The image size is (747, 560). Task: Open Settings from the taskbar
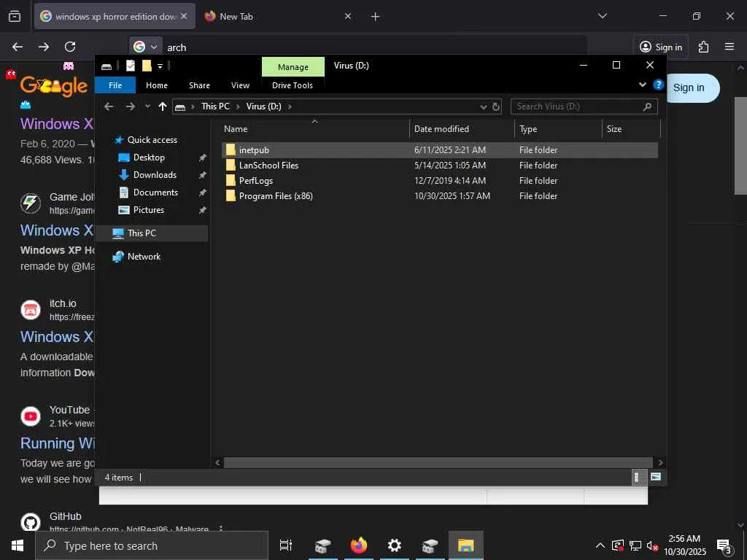point(395,545)
